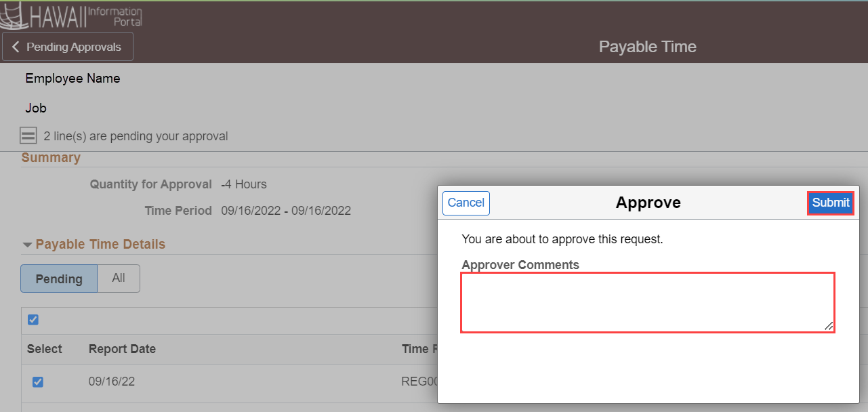Click the Quantity for Approval value
Image resolution: width=868 pixels, height=412 pixels.
[244, 184]
